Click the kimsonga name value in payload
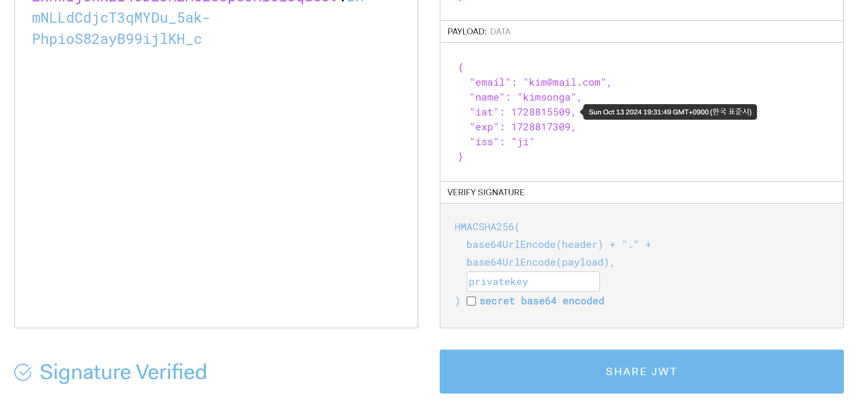The image size is (868, 407). point(546,97)
